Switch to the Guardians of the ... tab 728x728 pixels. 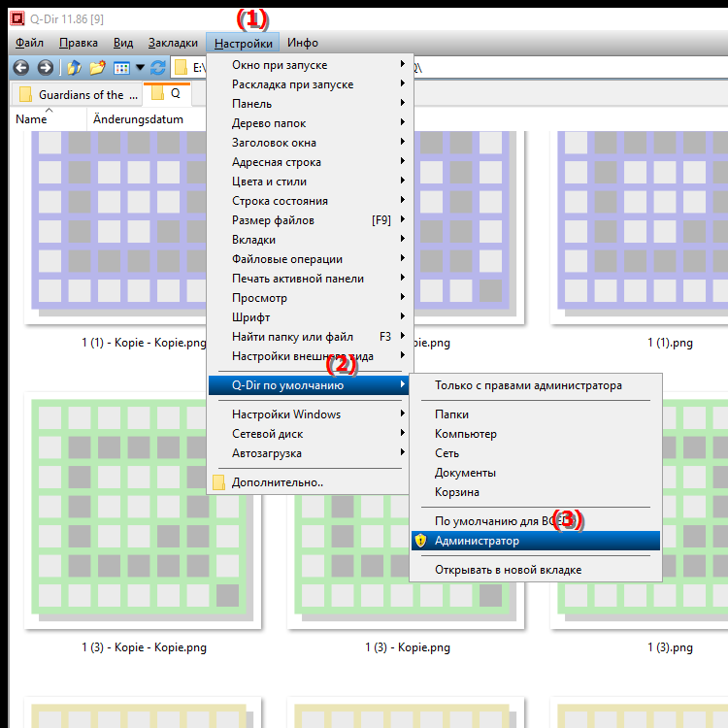coord(77,95)
